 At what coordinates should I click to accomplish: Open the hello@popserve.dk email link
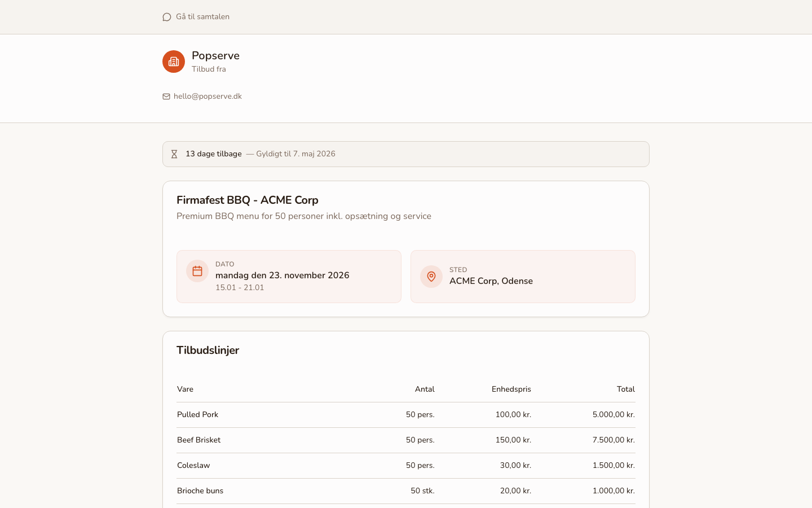click(208, 97)
